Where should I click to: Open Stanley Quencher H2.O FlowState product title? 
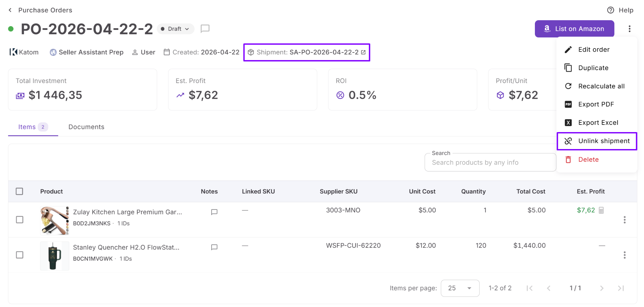tap(126, 247)
